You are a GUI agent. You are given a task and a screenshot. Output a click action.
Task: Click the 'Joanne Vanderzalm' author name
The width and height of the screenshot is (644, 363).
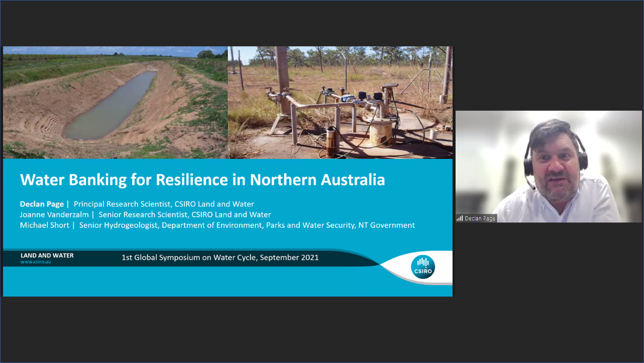tap(54, 215)
